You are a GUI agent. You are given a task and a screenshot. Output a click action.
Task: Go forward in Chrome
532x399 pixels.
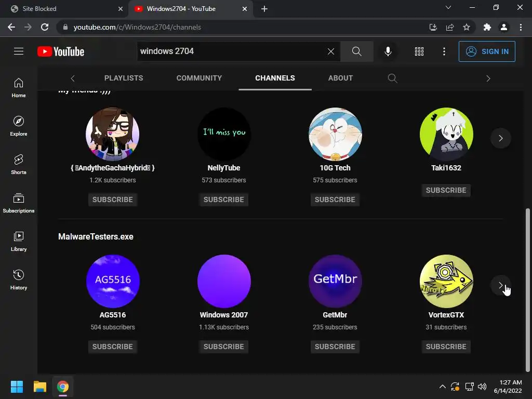[x=28, y=27]
